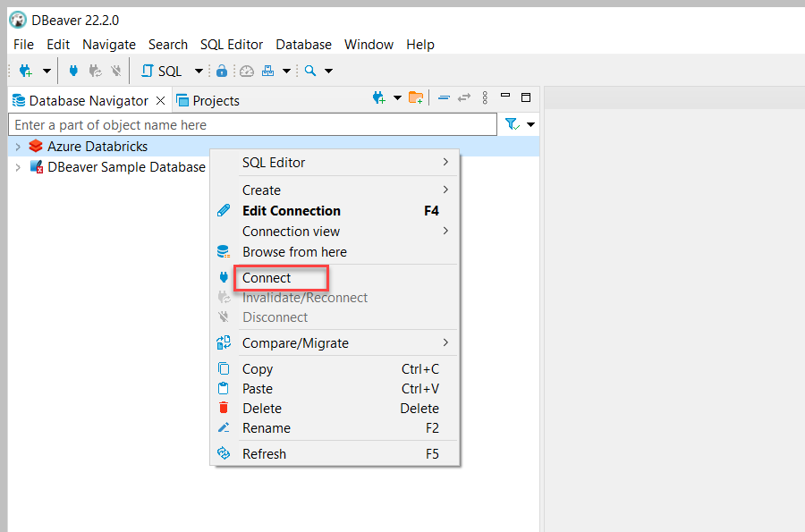Click the Collapse All icon in the navigator
The height and width of the screenshot is (532, 805).
pyautogui.click(x=444, y=97)
